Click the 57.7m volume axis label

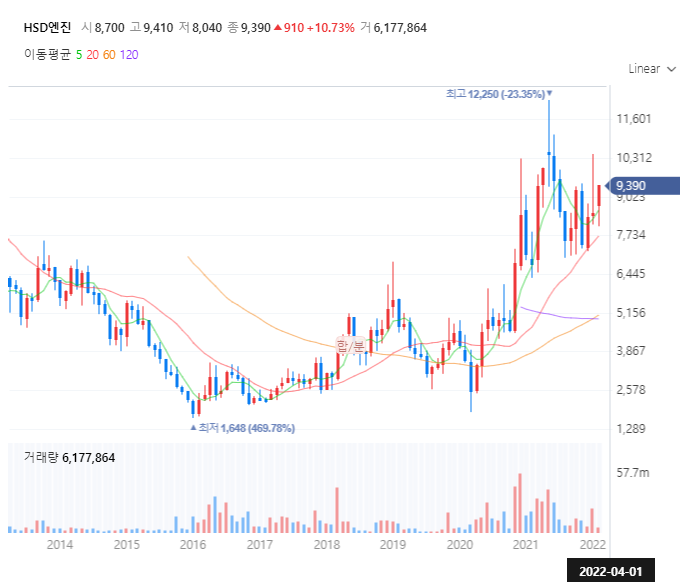[x=633, y=473]
